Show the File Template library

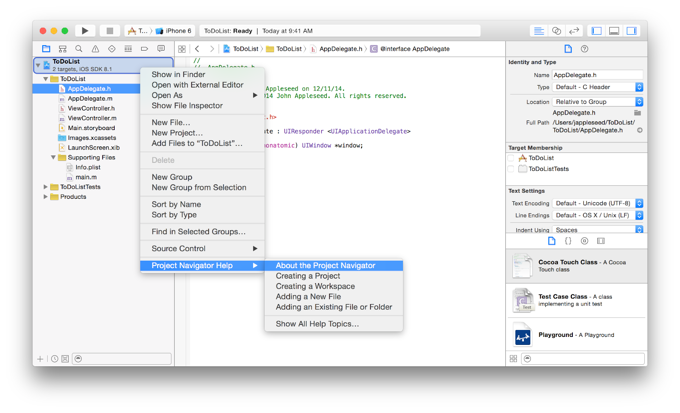tap(551, 241)
